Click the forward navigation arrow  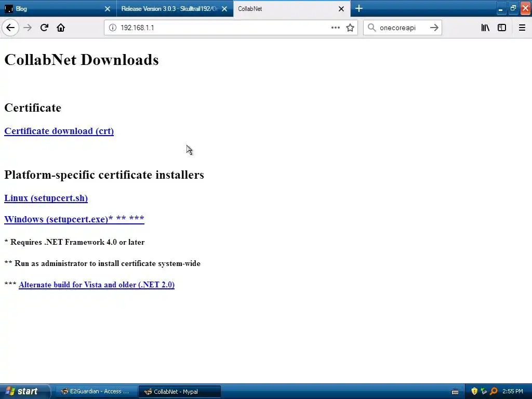(x=28, y=28)
